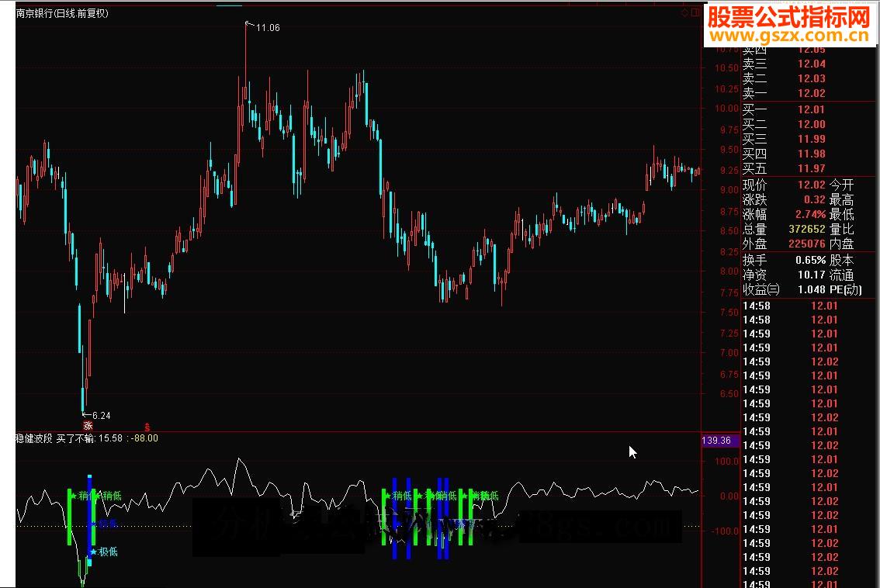Click the 10.50 price axis label

[726, 68]
